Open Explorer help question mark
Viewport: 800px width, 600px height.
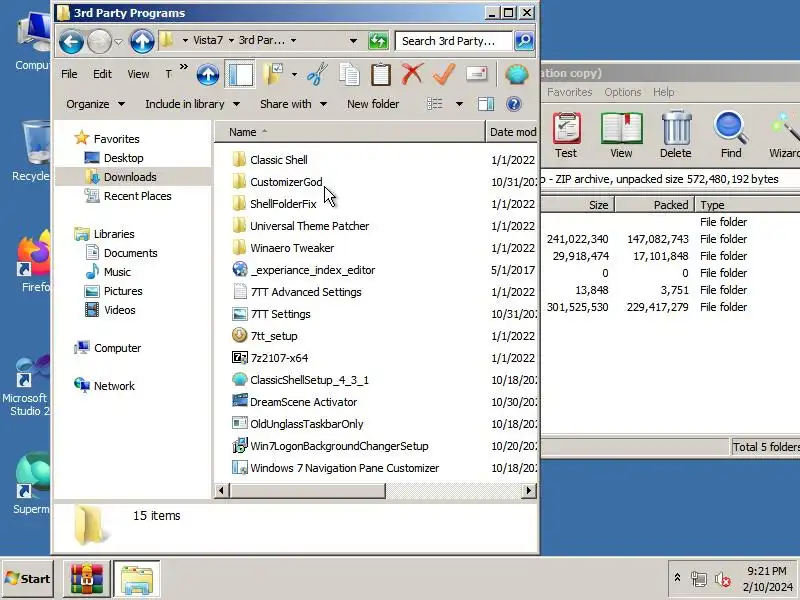[x=514, y=104]
